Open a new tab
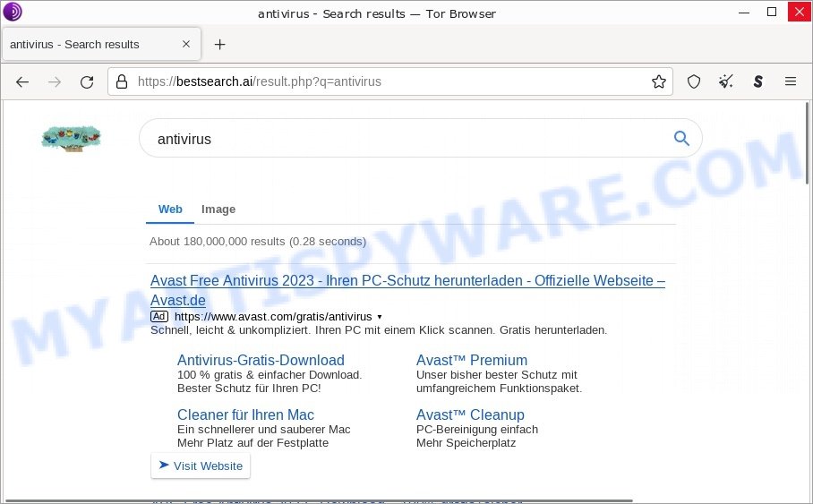Screen dimensions: 813x504 tap(220, 45)
